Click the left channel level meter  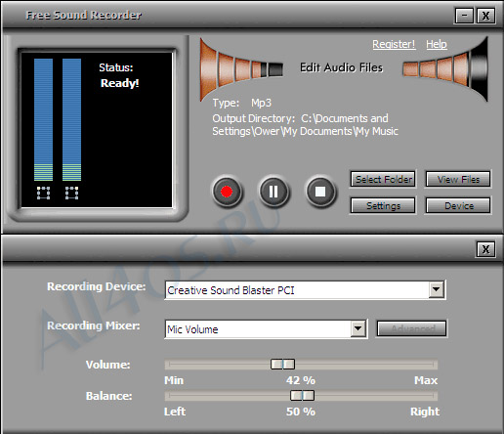[43, 119]
